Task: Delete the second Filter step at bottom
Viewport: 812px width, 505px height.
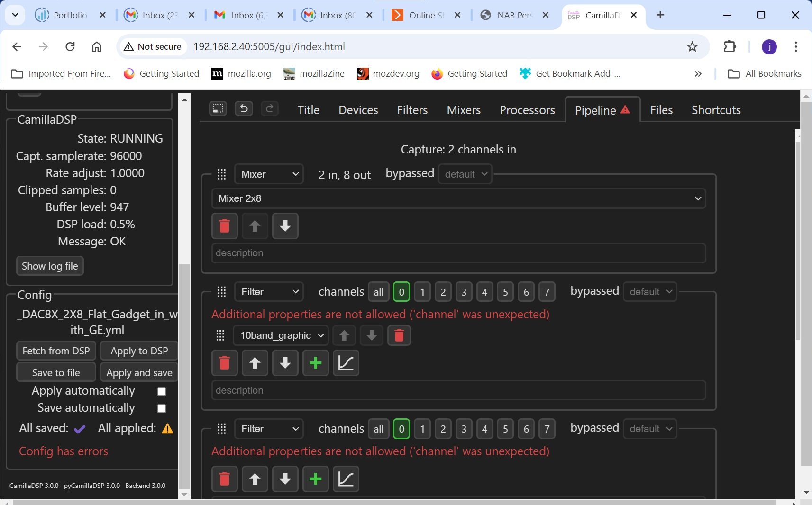Action: pyautogui.click(x=225, y=479)
